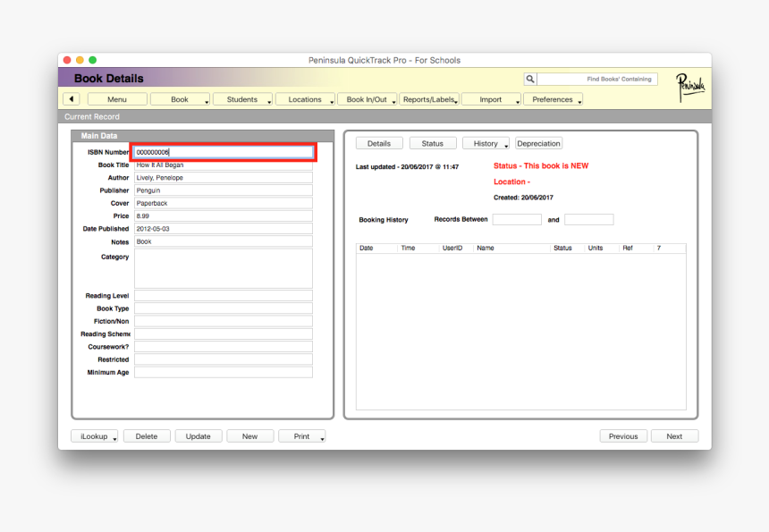Open the Print dropdown button
This screenshot has width=769, height=532.
(302, 436)
